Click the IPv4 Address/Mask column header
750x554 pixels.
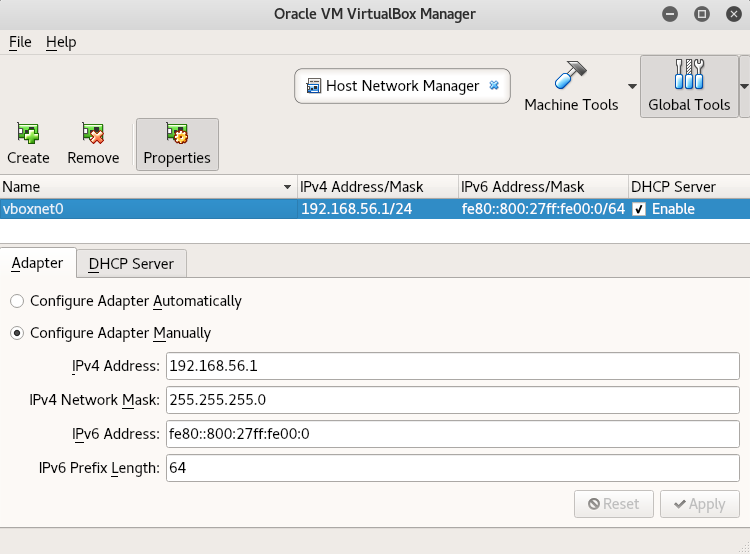tap(377, 187)
